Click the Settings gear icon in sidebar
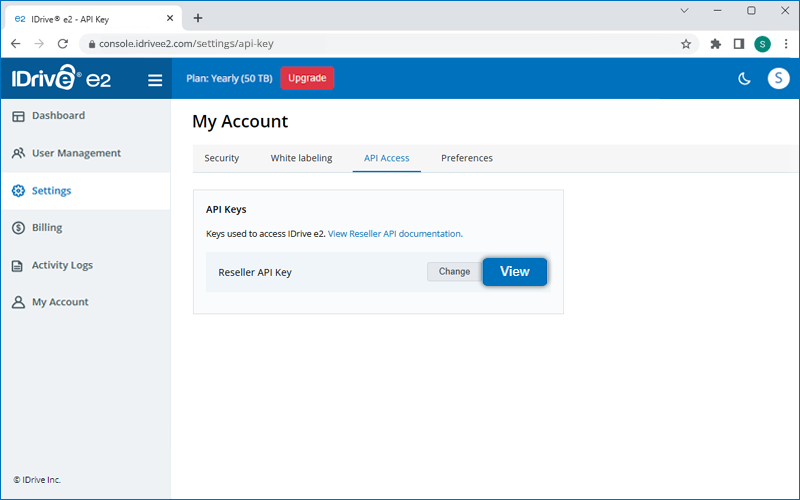Screen dimensions: 800x500 coord(18,191)
